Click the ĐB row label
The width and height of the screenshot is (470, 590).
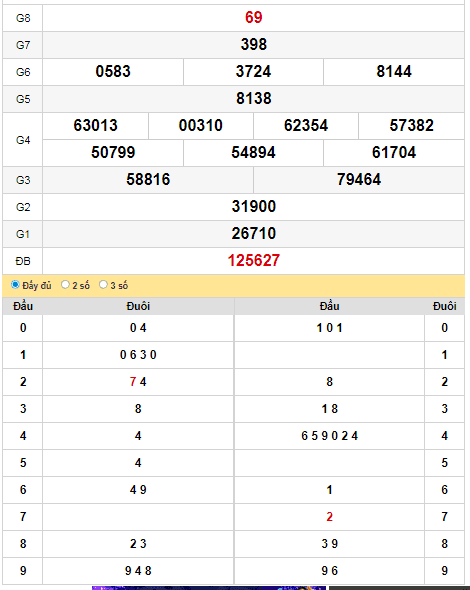point(23,261)
